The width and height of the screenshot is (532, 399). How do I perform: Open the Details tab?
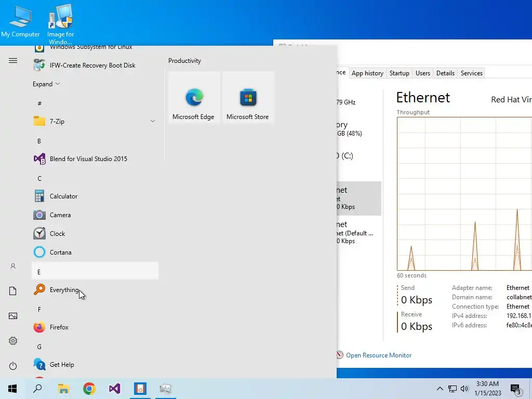point(445,73)
